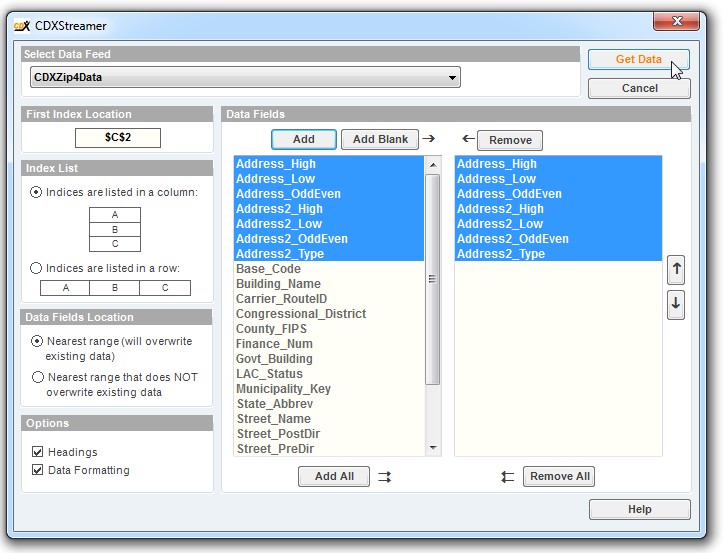Click the double-arrow icon beside Add All
Image resolution: width=724 pixels, height=553 pixels.
[x=384, y=477]
